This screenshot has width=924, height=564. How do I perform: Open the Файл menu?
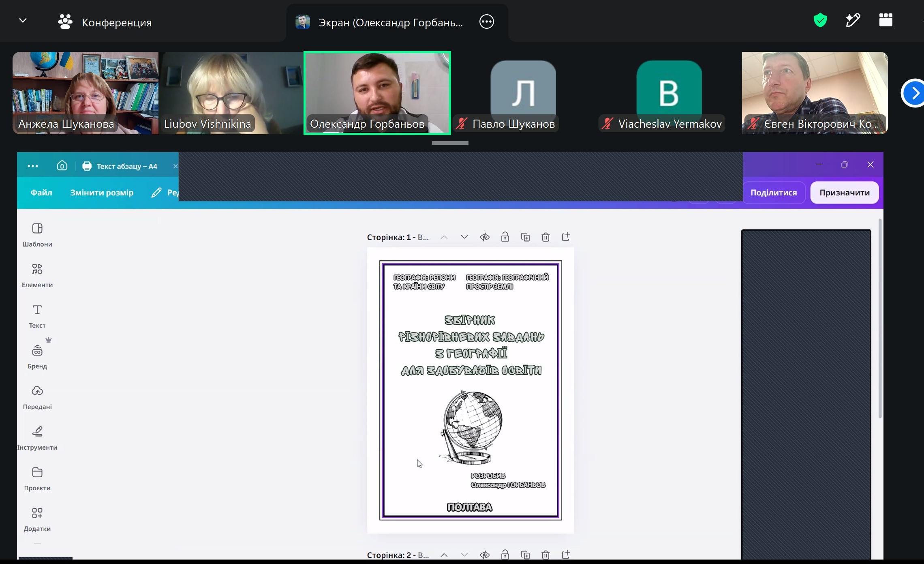pos(41,193)
